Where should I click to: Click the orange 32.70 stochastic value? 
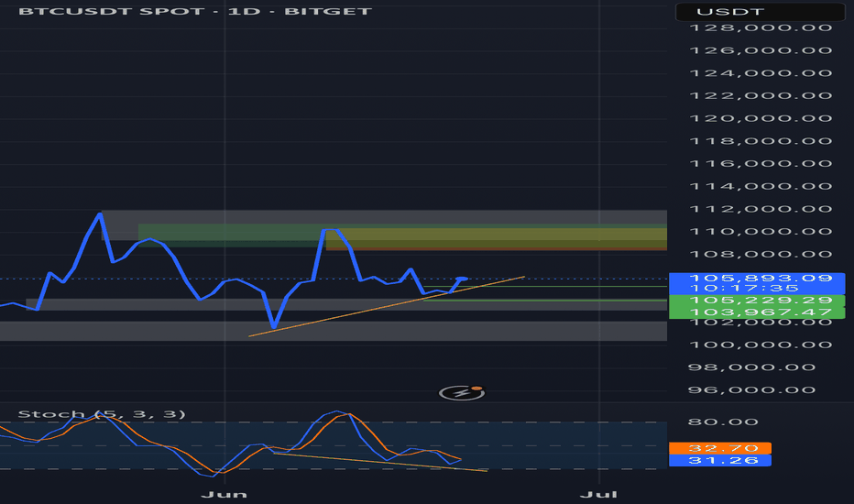click(x=720, y=448)
